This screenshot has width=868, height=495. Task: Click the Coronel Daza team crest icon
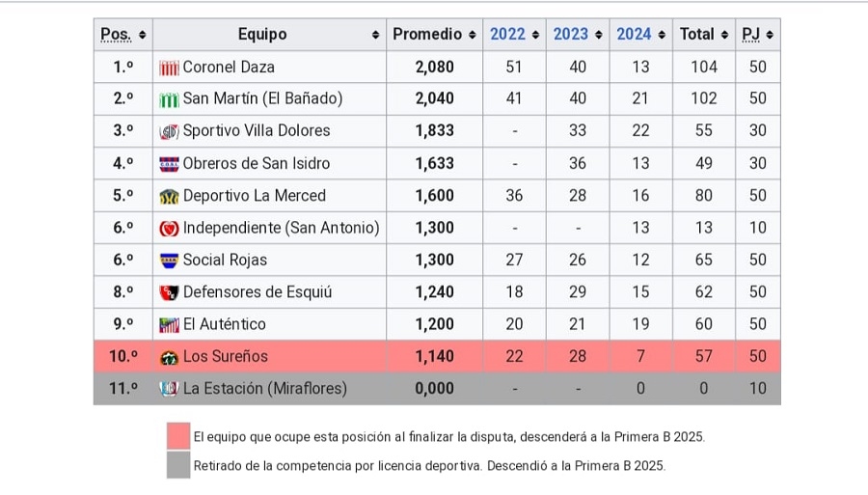click(x=169, y=68)
